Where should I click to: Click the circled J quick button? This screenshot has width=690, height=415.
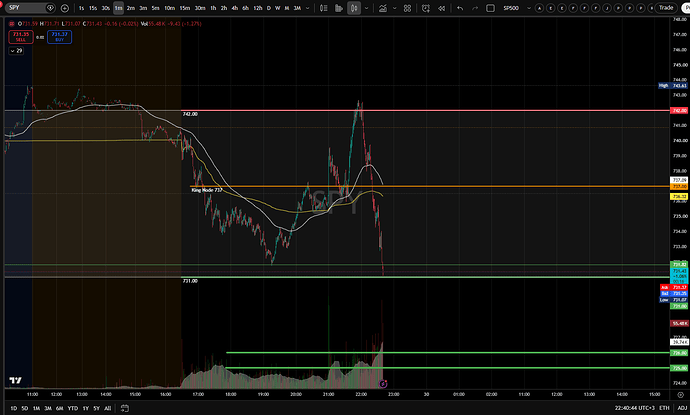pyautogui.click(x=607, y=8)
